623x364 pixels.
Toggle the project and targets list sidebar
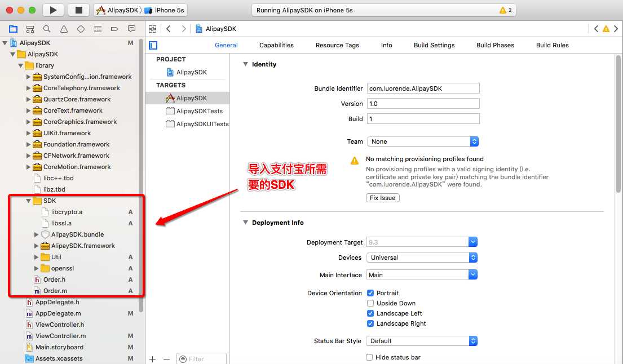click(x=153, y=45)
